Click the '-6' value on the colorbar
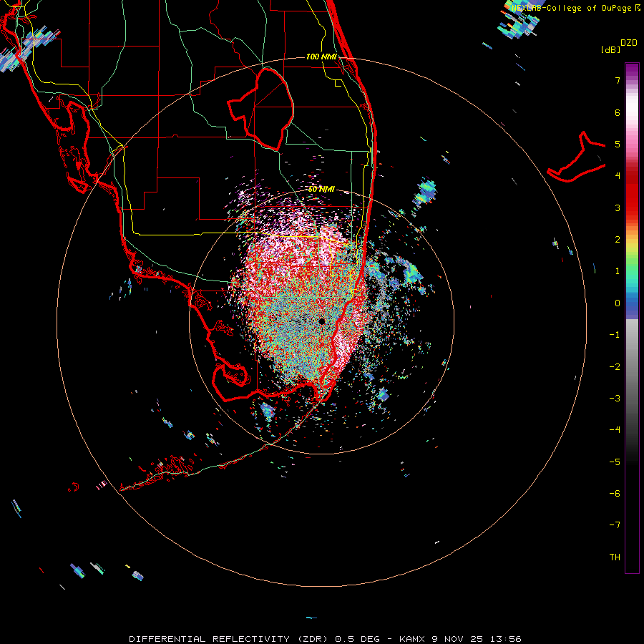This screenshot has height=644, width=644. tap(615, 494)
